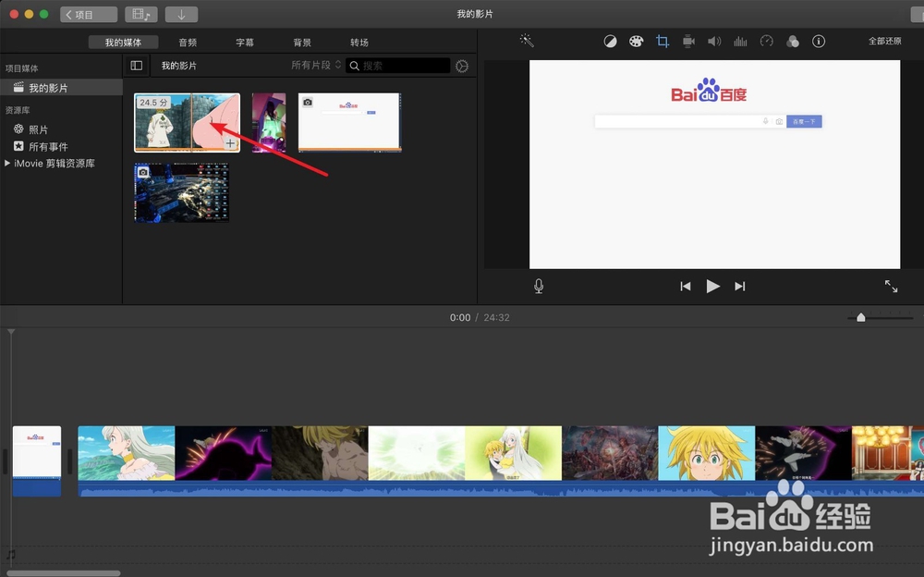Open the volume adjustment tool
This screenshot has width=924, height=577.
(714, 42)
